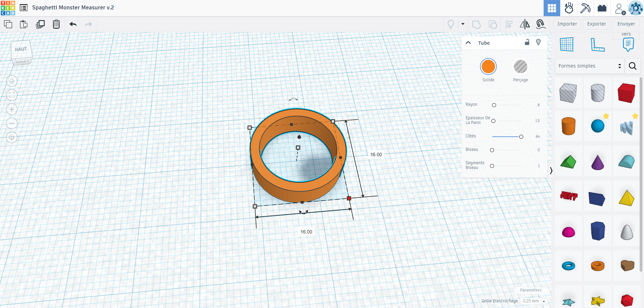The height and width of the screenshot is (308, 644).
Task: Click the Zoom out minus icon
Action: [x=12, y=123]
